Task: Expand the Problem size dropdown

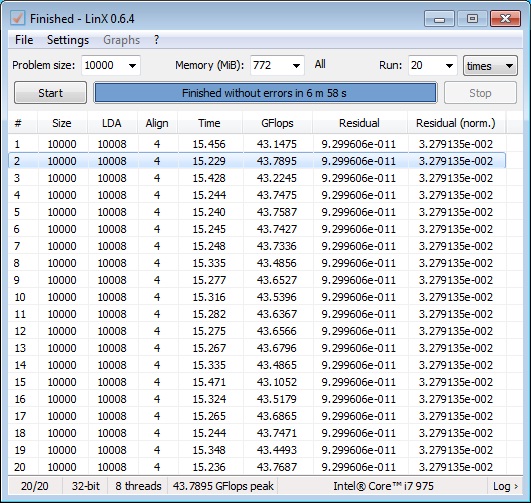Action: pos(132,66)
